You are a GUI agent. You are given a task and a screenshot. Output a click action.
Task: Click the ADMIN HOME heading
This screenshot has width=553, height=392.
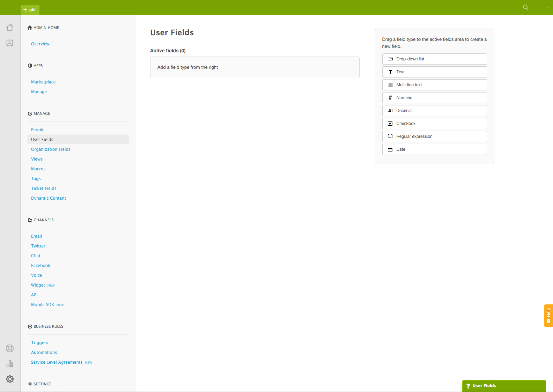(x=46, y=28)
